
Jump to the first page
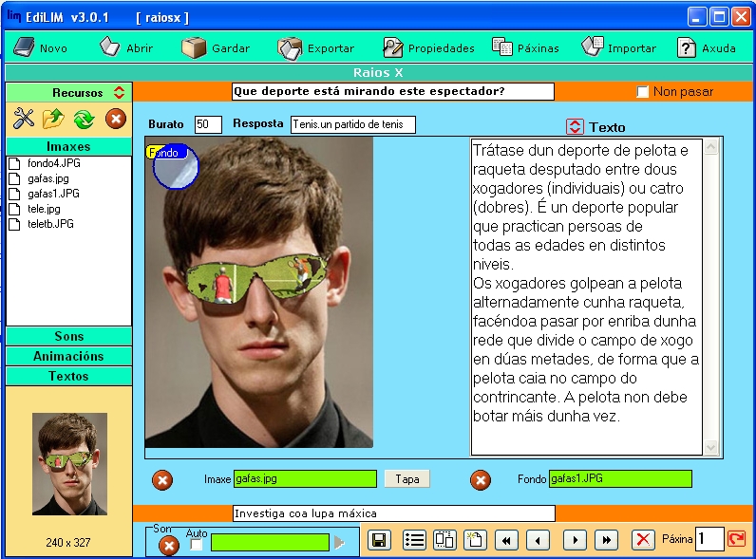coord(505,540)
